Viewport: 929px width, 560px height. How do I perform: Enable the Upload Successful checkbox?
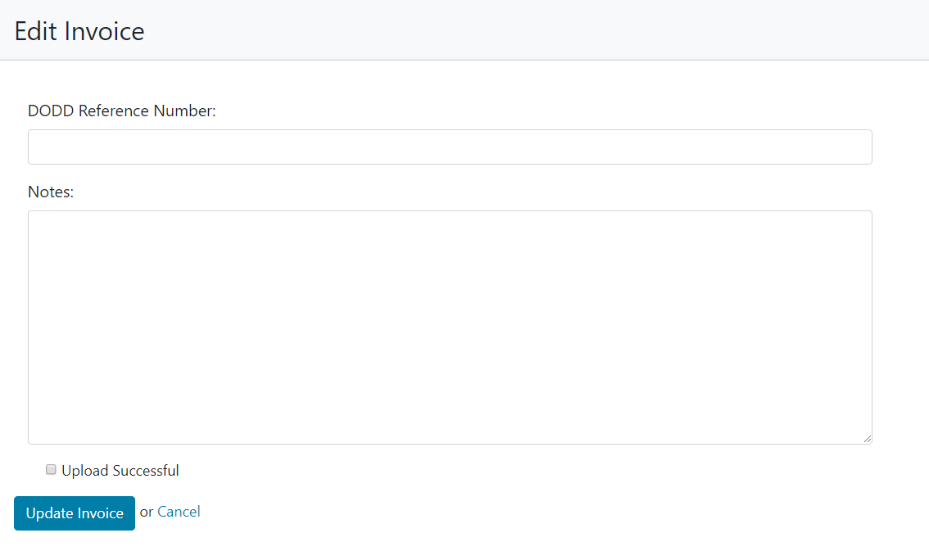click(x=51, y=470)
